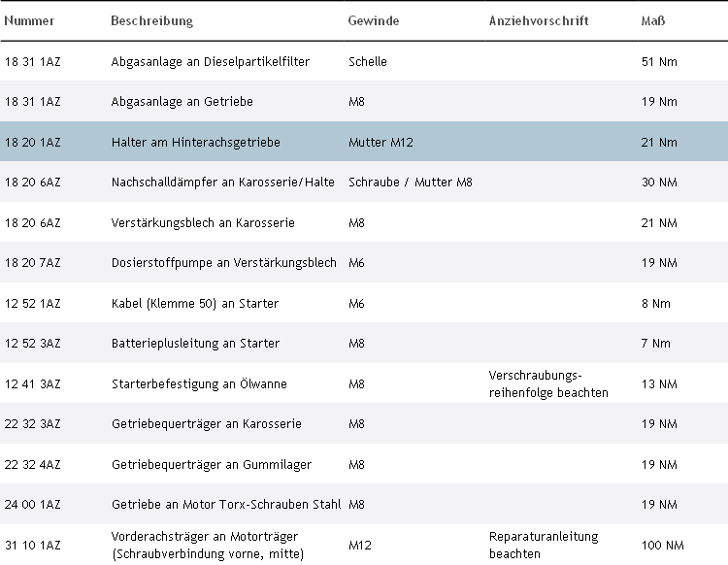Select the highlighted Halter am Hinterachsgetriebe row
Viewport: 728px width, 565px height.
click(195, 143)
